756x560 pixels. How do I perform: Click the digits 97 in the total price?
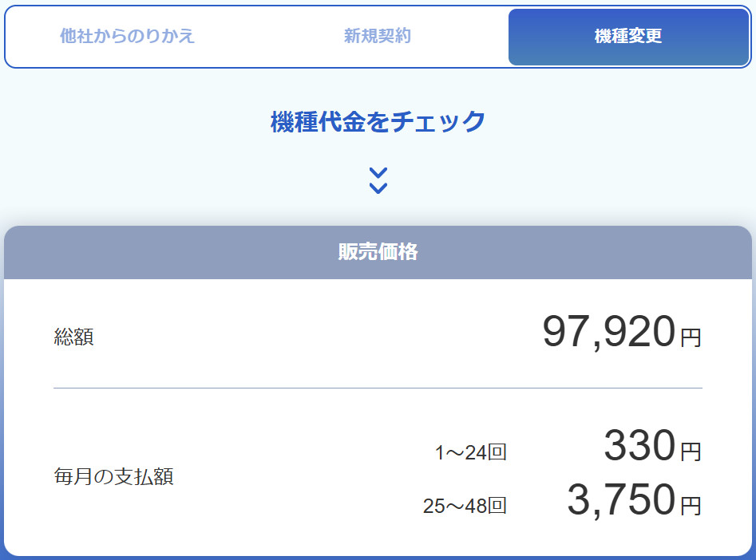click(566, 333)
